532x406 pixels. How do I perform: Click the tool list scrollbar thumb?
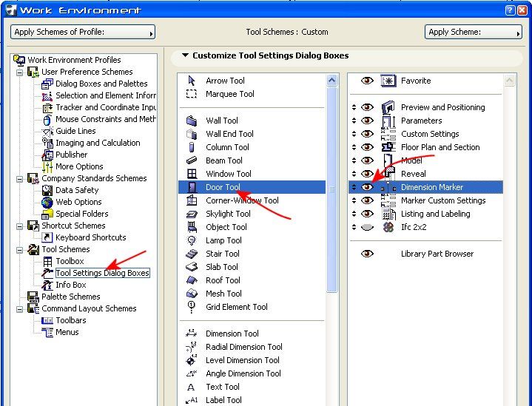tap(332, 189)
